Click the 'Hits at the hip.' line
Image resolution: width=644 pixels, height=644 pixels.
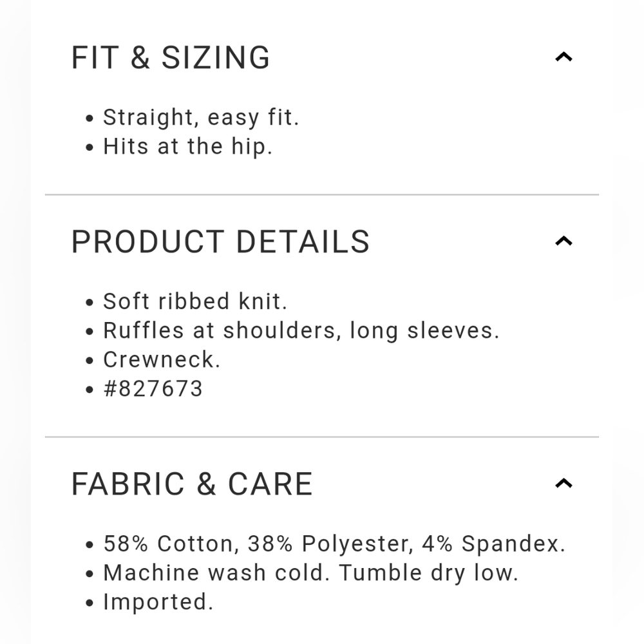pos(187,147)
